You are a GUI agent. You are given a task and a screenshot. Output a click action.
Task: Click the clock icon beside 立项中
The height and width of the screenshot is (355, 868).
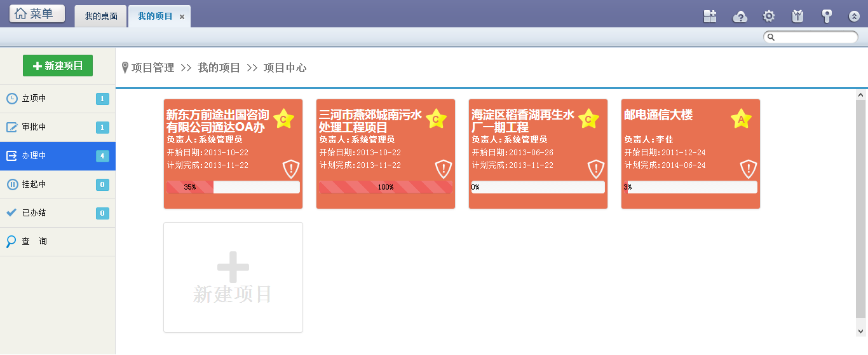click(x=12, y=99)
